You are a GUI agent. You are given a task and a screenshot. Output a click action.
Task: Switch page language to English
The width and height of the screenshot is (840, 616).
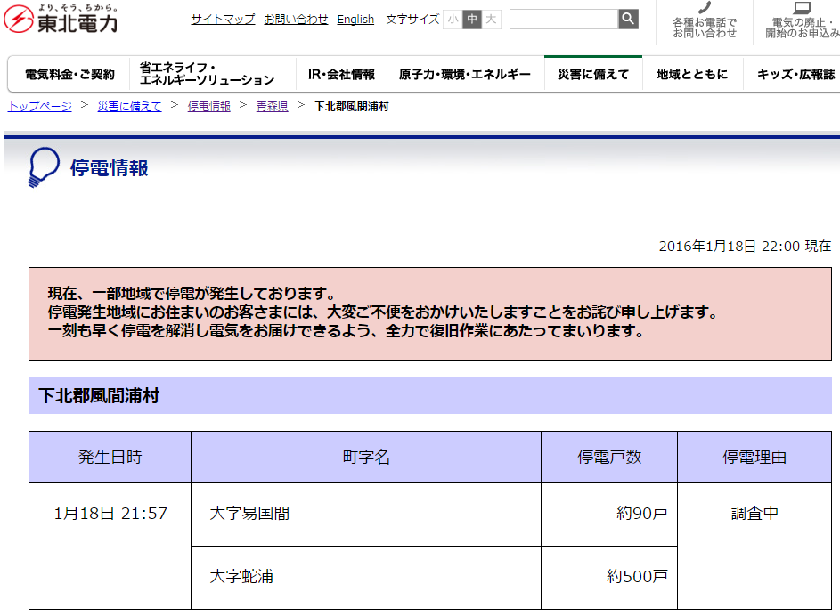point(355,19)
